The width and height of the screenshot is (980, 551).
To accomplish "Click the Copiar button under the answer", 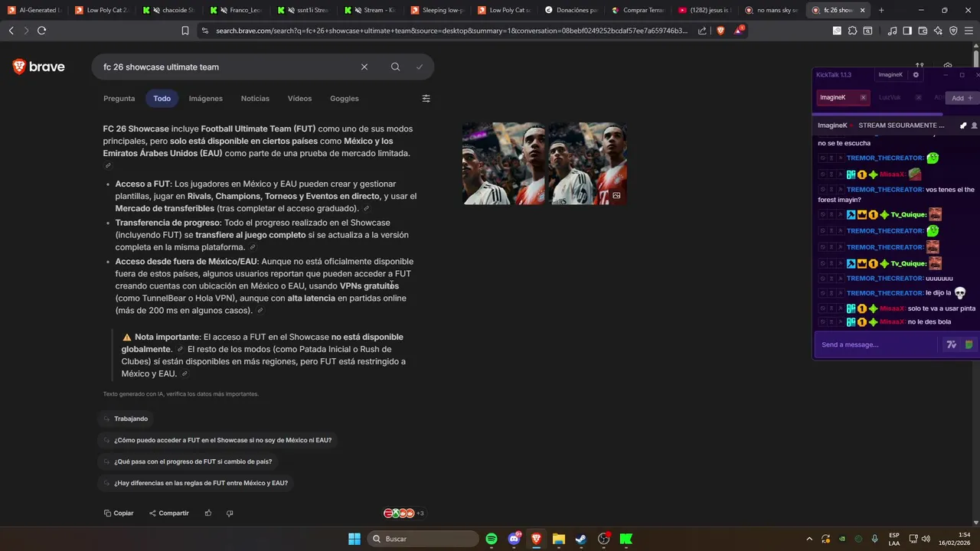I will click(119, 514).
